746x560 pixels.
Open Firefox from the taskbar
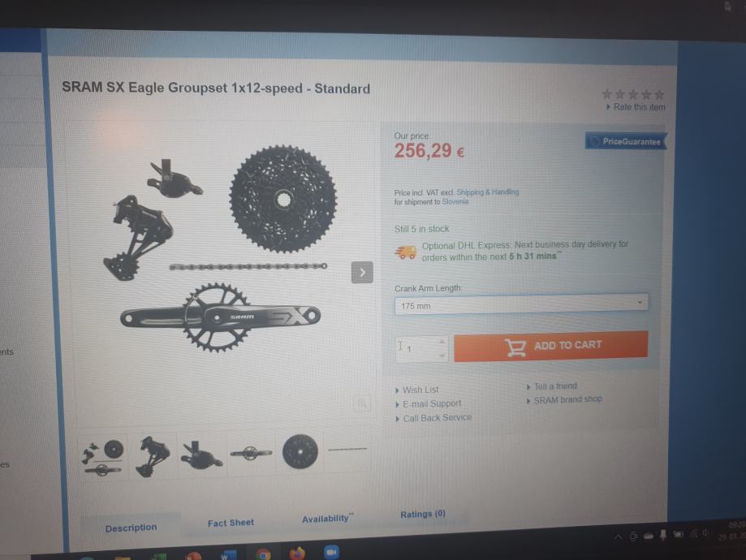pos(297,553)
